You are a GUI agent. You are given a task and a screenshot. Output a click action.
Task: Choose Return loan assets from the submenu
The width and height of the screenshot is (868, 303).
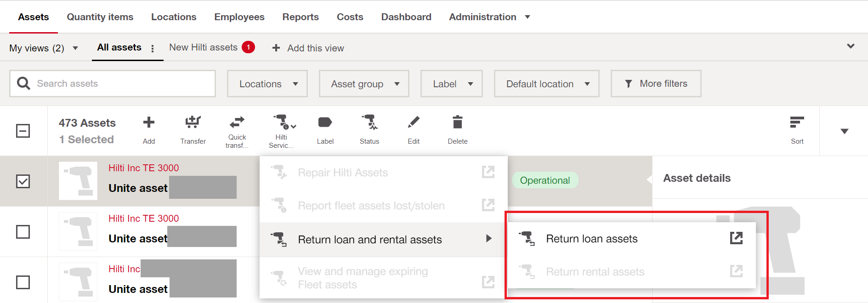pos(631,239)
